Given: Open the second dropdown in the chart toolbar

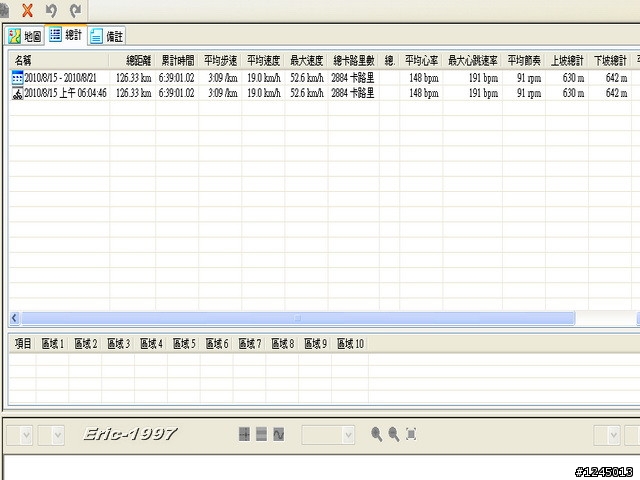Looking at the screenshot, I should click(x=51, y=435).
